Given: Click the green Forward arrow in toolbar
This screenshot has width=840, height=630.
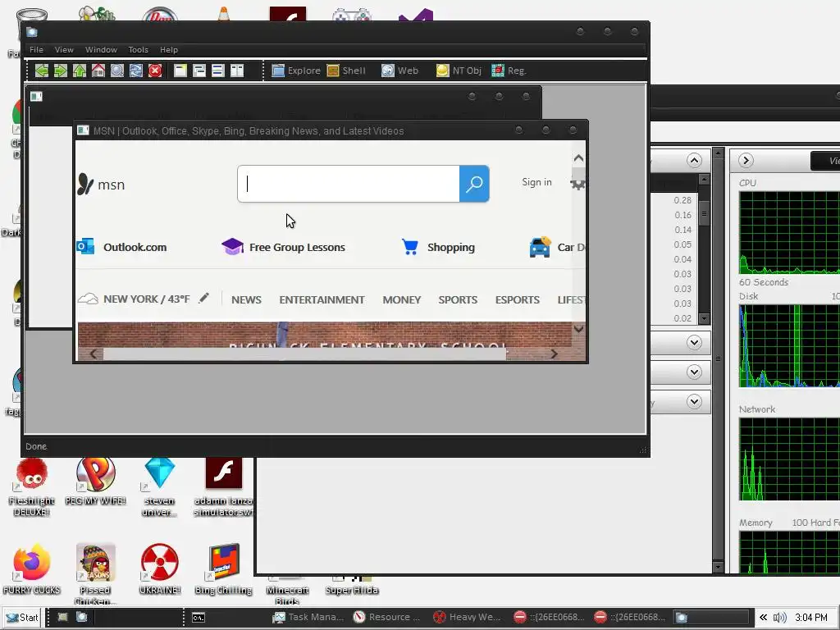Looking at the screenshot, I should click(x=61, y=71).
